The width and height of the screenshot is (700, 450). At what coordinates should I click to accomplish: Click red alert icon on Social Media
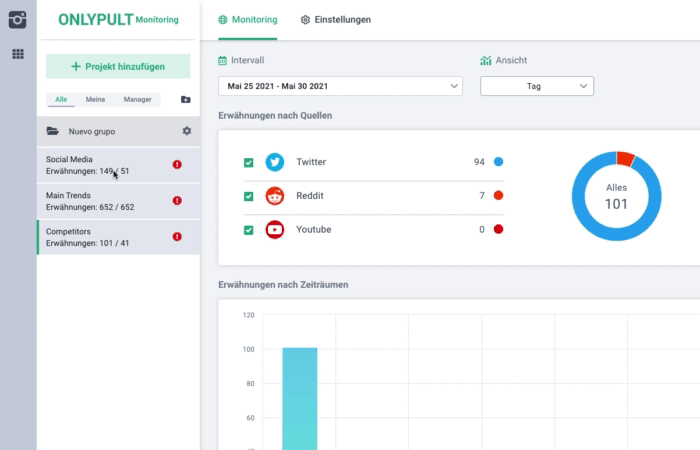[177, 164]
